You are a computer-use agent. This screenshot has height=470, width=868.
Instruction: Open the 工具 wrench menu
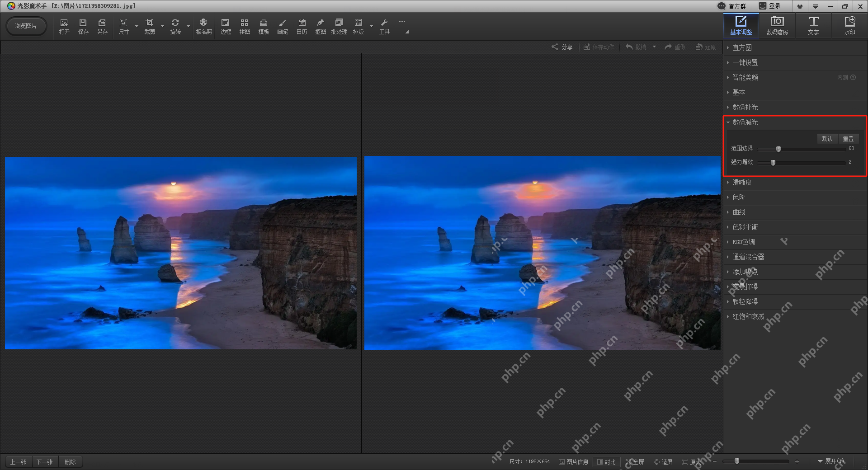click(384, 27)
